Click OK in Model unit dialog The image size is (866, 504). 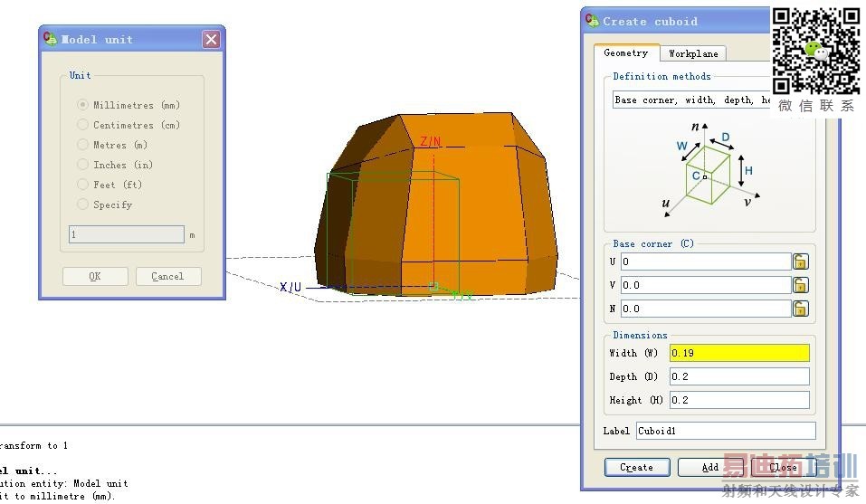click(95, 276)
